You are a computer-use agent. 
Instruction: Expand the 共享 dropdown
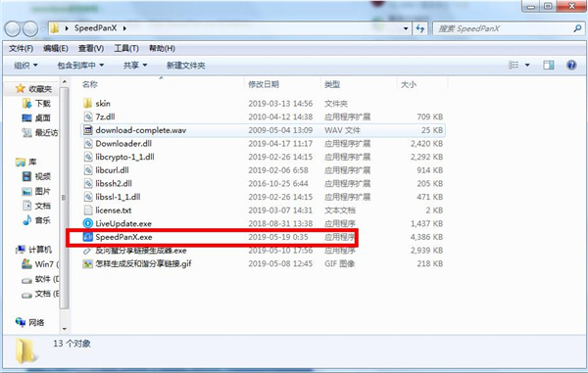(135, 66)
